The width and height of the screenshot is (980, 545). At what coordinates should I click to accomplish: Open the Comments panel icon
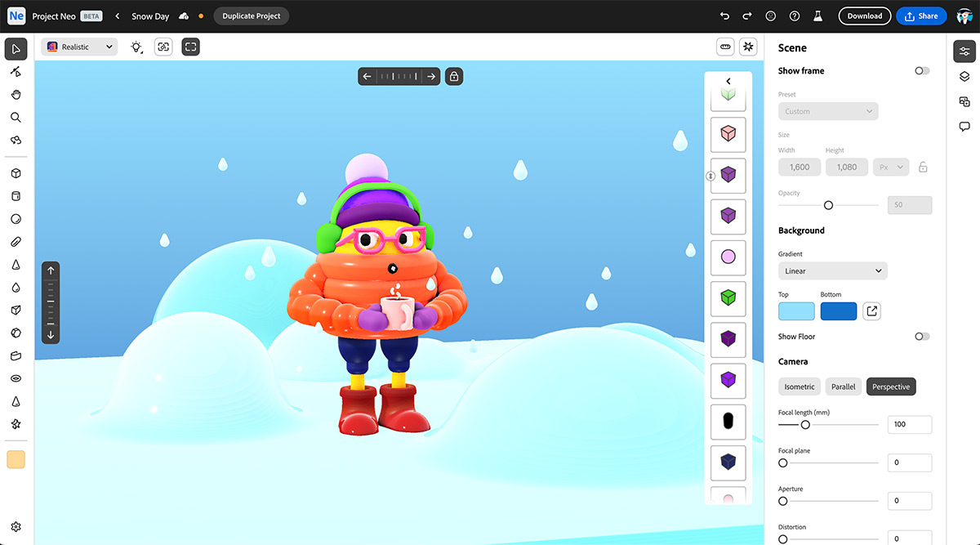click(x=964, y=127)
